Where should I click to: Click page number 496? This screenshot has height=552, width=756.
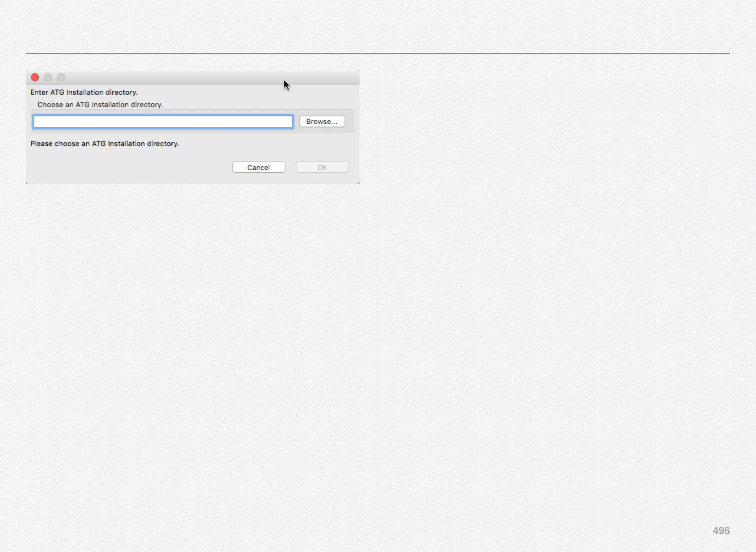pos(721,531)
